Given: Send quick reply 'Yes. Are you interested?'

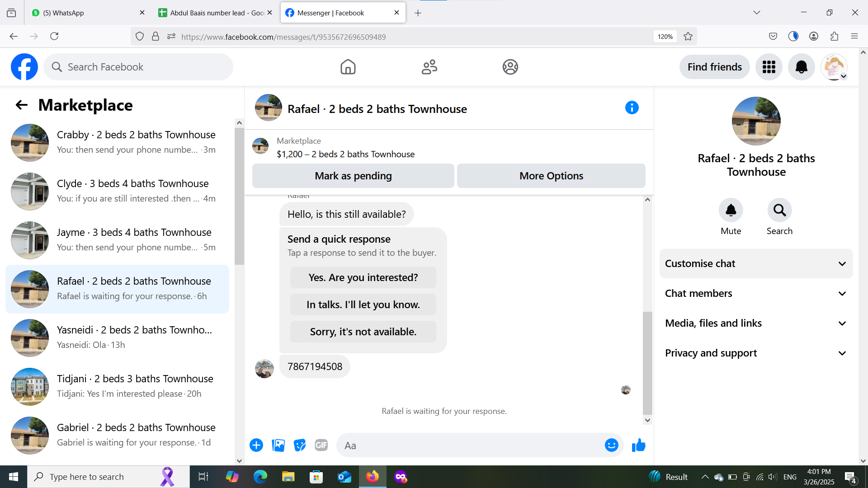Looking at the screenshot, I should pyautogui.click(x=363, y=277).
